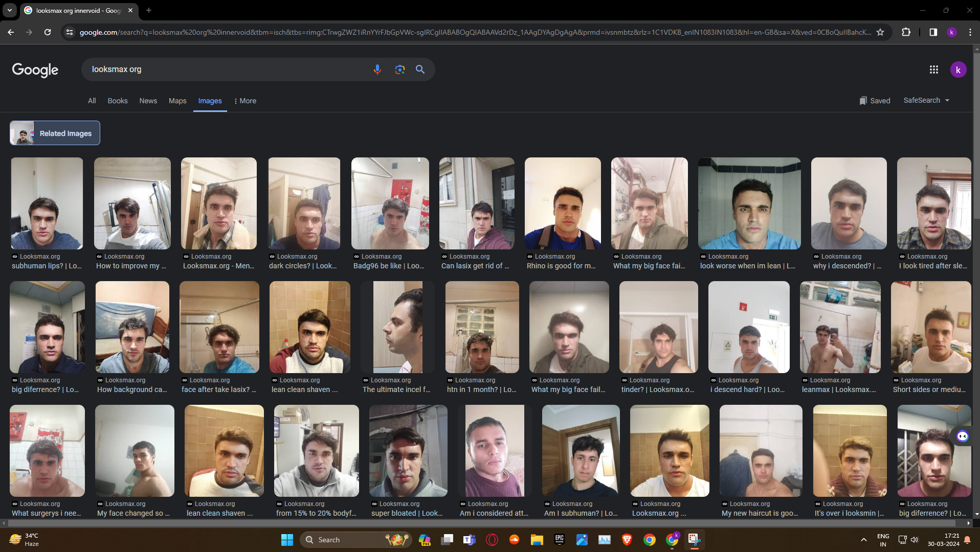Launch Epic Games from the taskbar
Image resolution: width=980 pixels, height=552 pixels.
pyautogui.click(x=560, y=540)
